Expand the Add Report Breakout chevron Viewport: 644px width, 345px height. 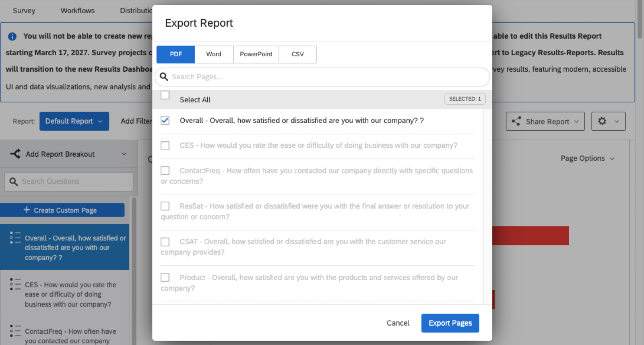124,154
